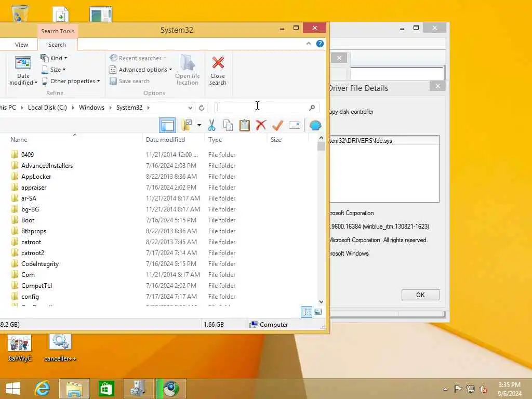Sort by the Type column header
The width and height of the screenshot is (532, 399).
coord(215,139)
